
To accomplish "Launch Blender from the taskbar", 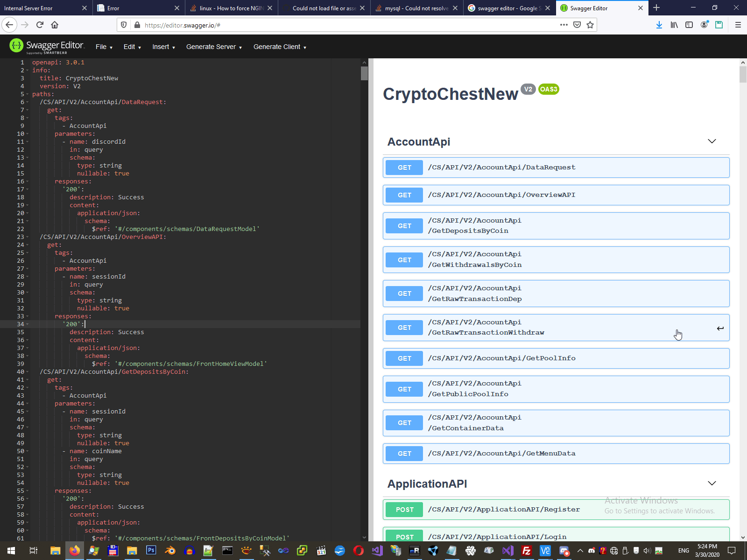I will click(x=170, y=551).
